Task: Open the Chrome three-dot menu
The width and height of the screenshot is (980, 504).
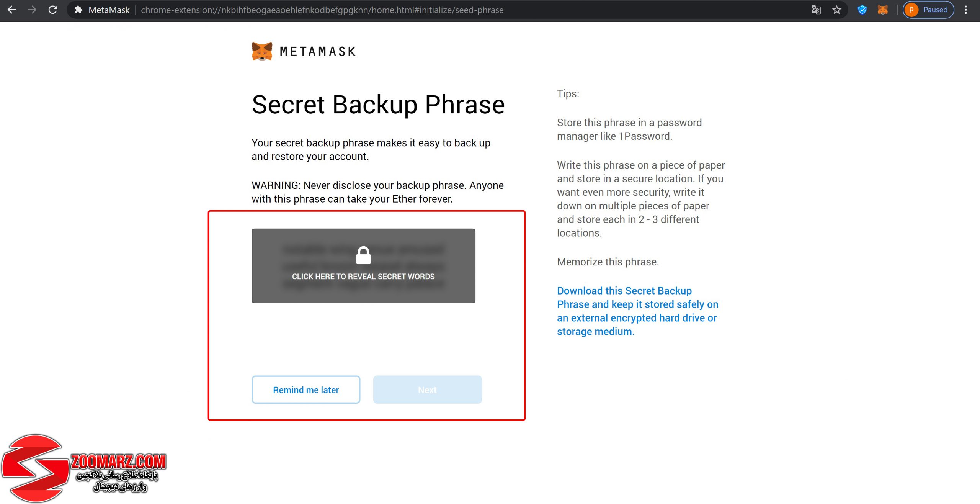Action: click(966, 10)
